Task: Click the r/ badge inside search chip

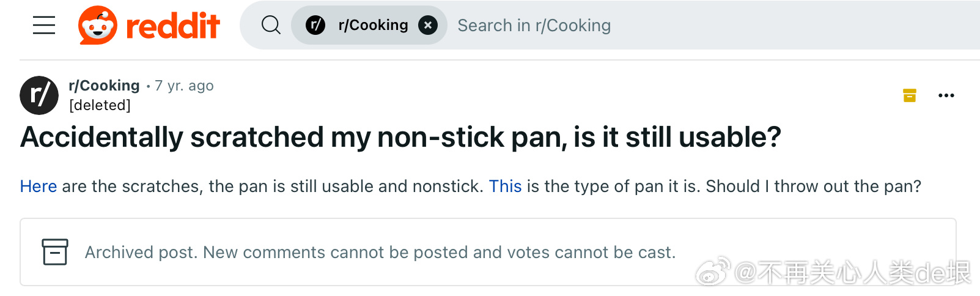Action: point(315,25)
